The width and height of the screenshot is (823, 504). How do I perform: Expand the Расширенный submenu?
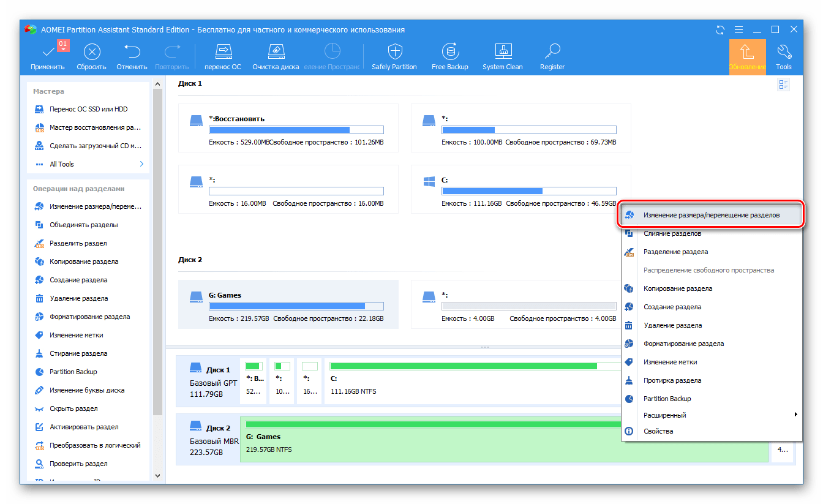795,415
